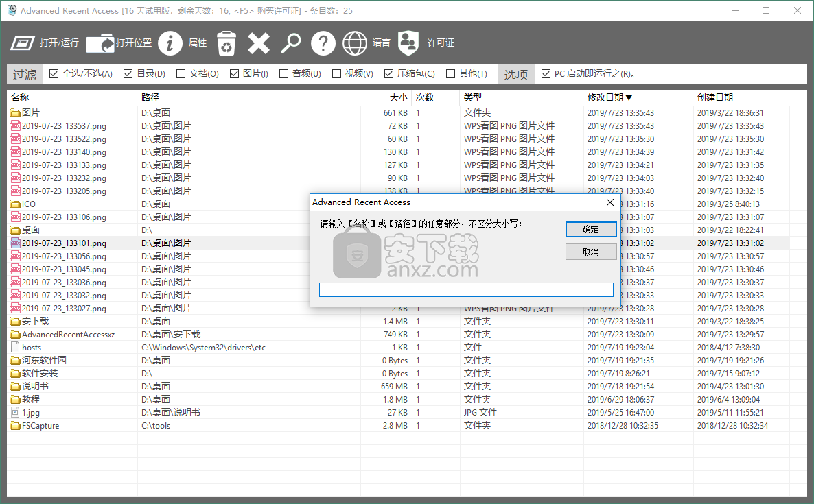Click PNG icon of 2019-07-23_133101.png
Image resolution: width=814 pixels, height=504 pixels.
(15, 243)
